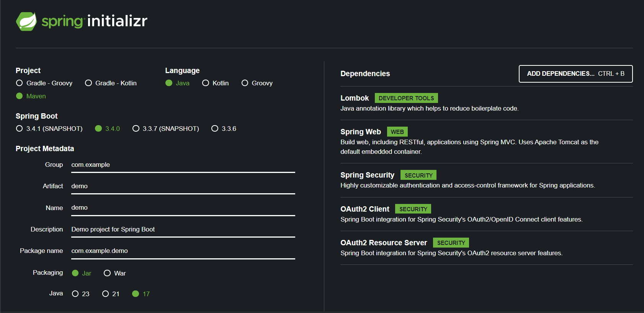Pick Java version 21
The width and height of the screenshot is (644, 313).
111,294
